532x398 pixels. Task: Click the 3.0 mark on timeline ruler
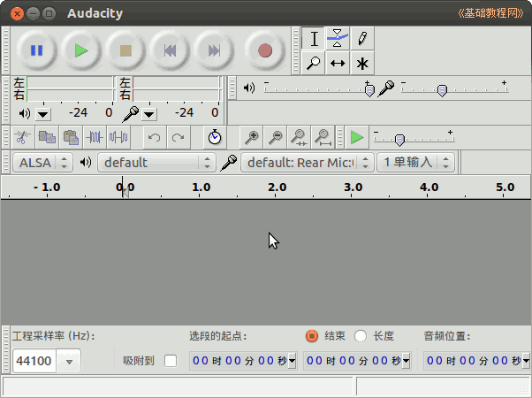tap(353, 188)
